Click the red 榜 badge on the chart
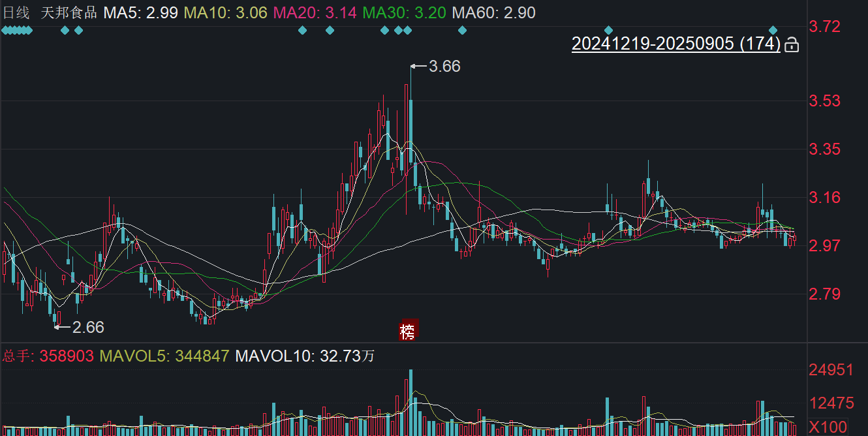The width and height of the screenshot is (868, 436). pos(408,331)
